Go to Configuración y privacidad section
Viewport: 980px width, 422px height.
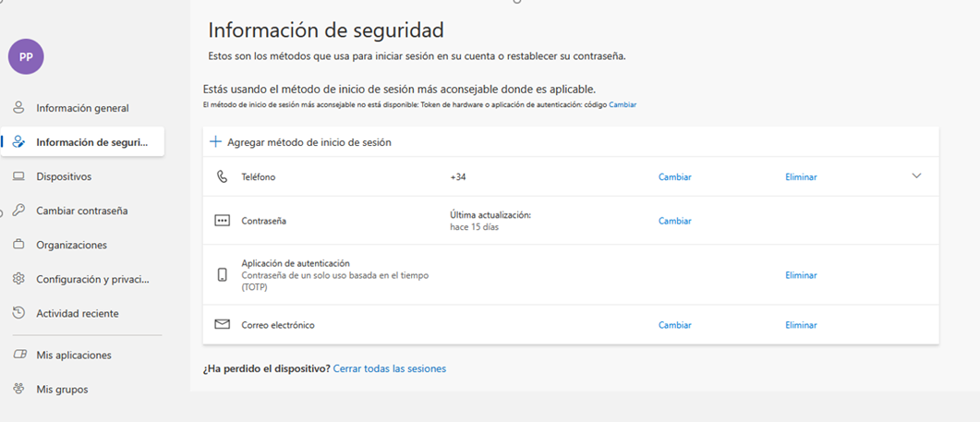pos(92,279)
